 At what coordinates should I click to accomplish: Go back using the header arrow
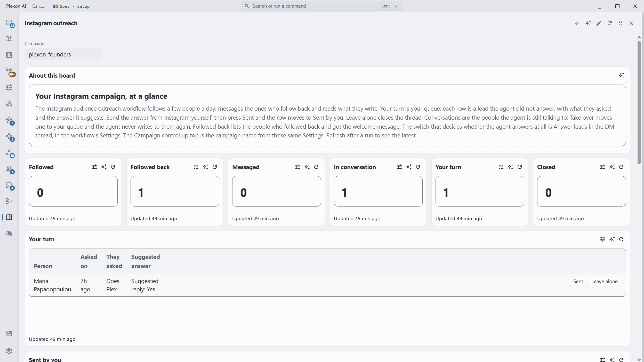[577, 23]
